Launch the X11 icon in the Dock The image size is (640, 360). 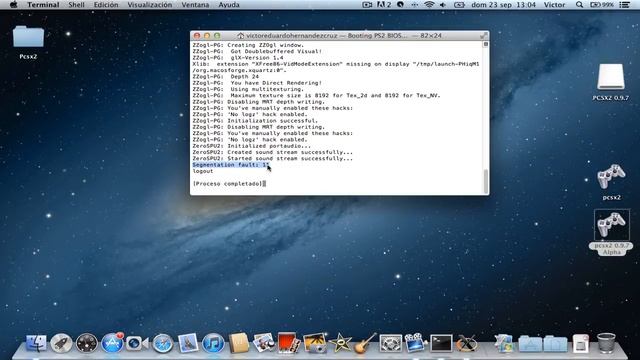467,343
